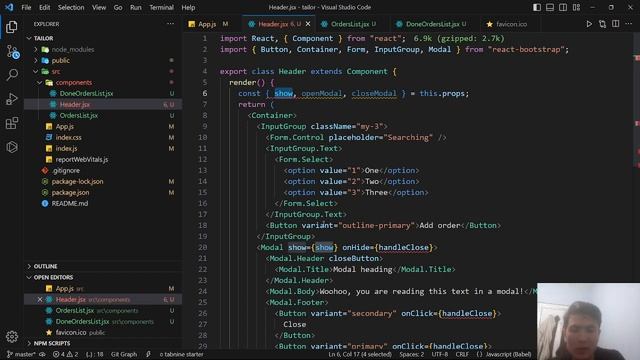Open Customize Layout icon

[x=576, y=7]
